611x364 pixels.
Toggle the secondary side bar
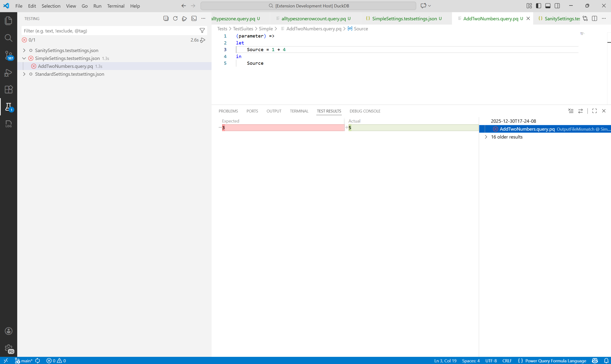click(557, 6)
